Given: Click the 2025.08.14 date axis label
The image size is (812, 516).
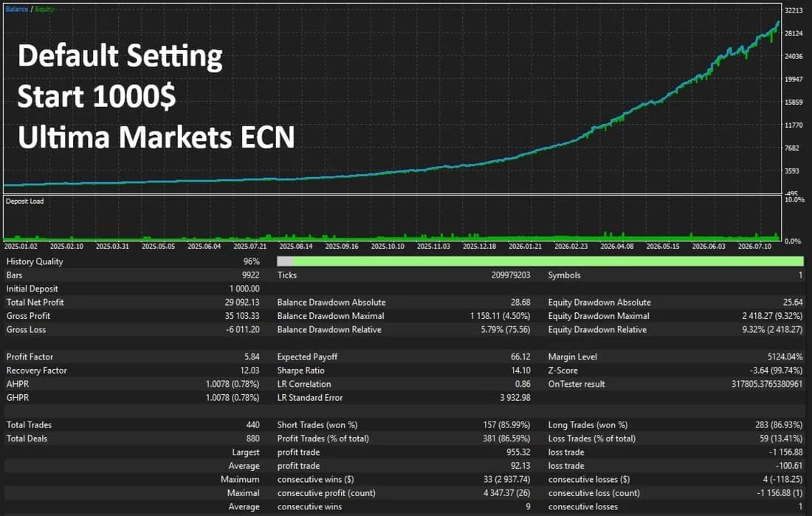Looking at the screenshot, I should click(296, 246).
